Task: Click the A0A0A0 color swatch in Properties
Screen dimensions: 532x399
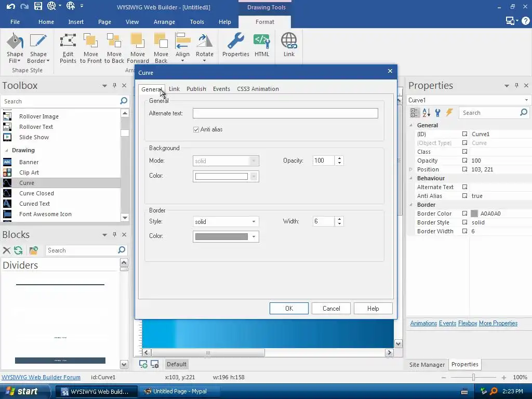Action: click(x=474, y=214)
